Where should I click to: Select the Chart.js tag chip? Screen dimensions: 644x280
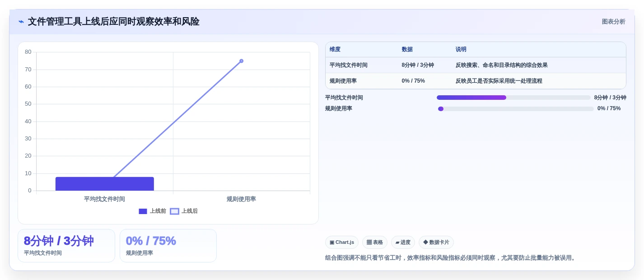pos(342,243)
